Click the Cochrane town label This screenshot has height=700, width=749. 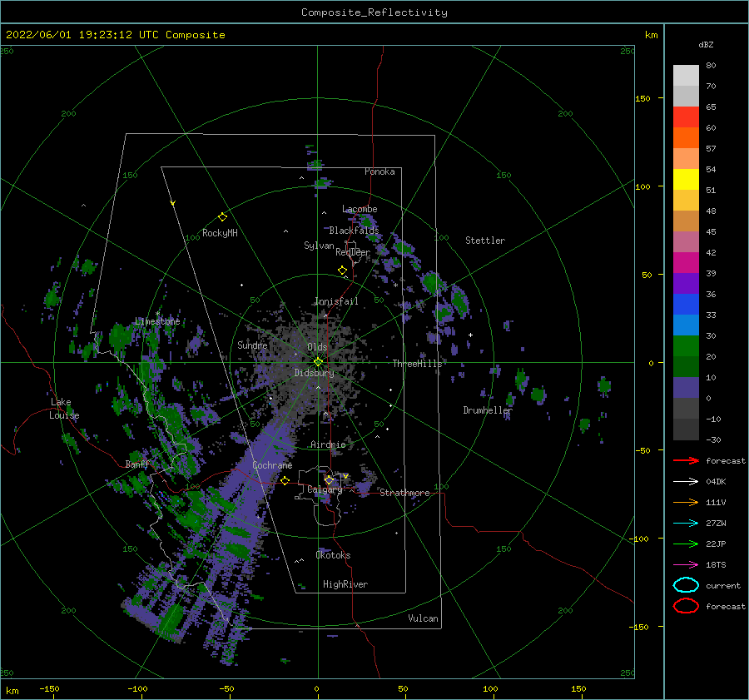272,465
